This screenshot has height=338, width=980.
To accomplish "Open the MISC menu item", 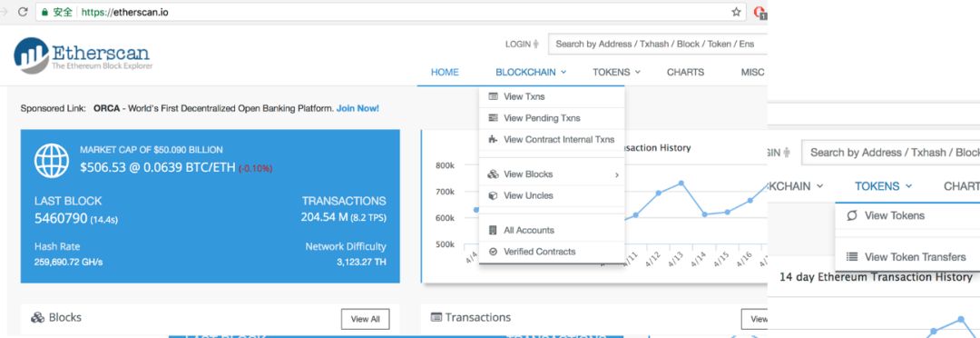I will tap(753, 72).
